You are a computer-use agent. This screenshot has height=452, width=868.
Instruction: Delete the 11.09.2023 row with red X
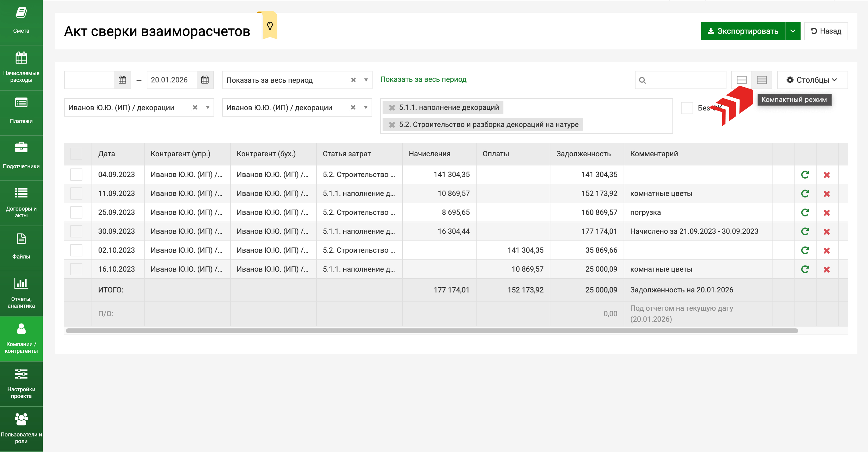826,194
